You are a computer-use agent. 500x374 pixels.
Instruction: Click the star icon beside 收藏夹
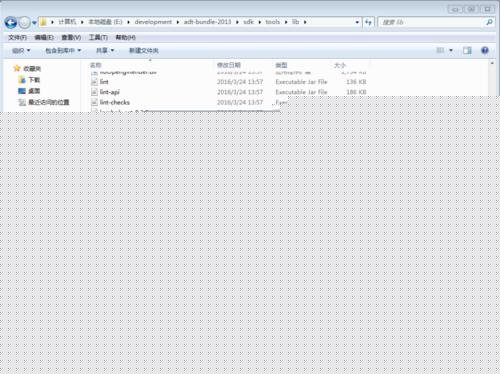(x=17, y=68)
